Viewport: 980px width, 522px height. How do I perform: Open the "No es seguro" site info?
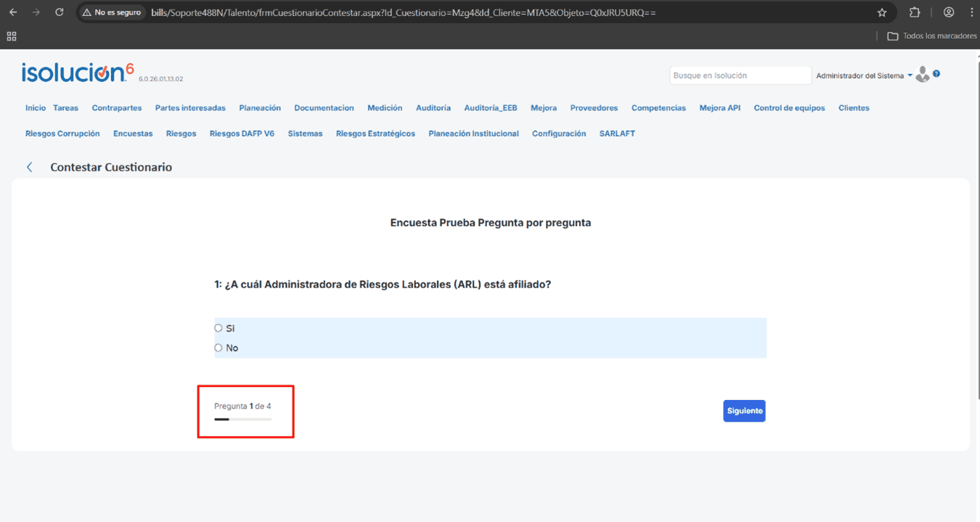coord(112,12)
